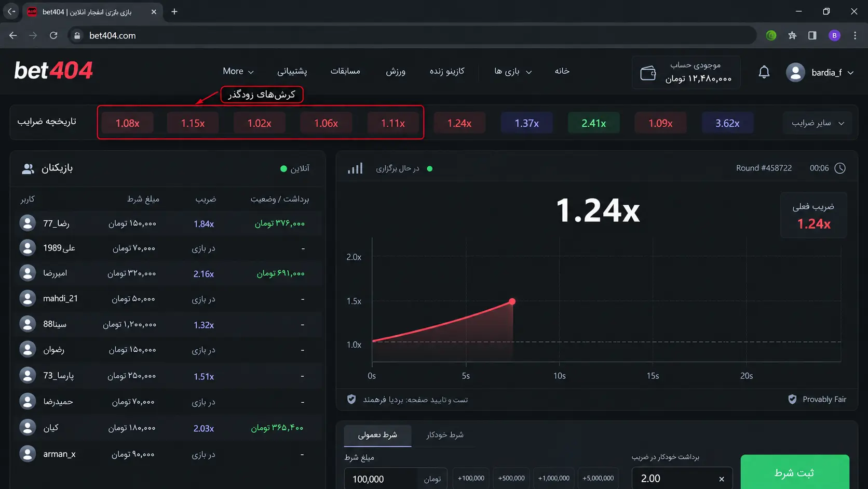Expand سایر ضرایب other multipliers dropdown

click(x=818, y=123)
